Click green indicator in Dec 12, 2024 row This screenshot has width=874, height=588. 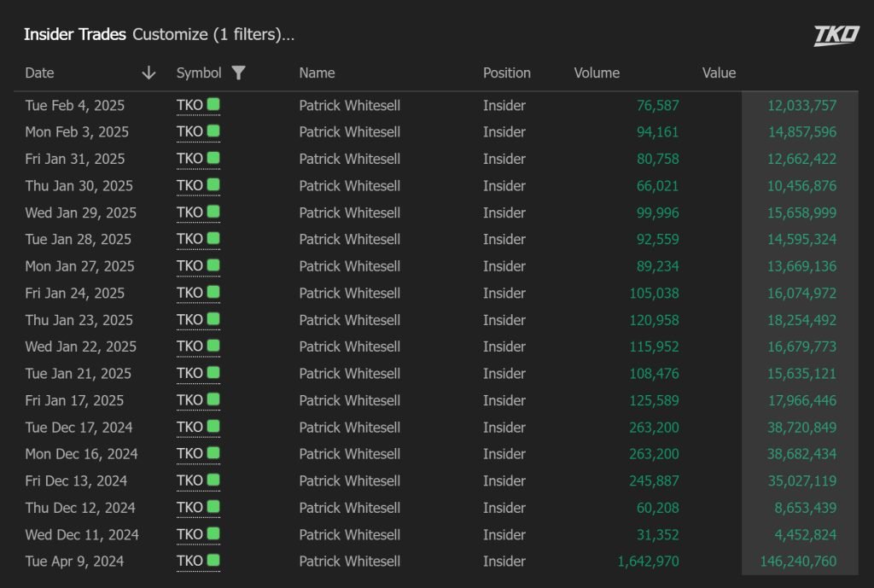pos(213,507)
